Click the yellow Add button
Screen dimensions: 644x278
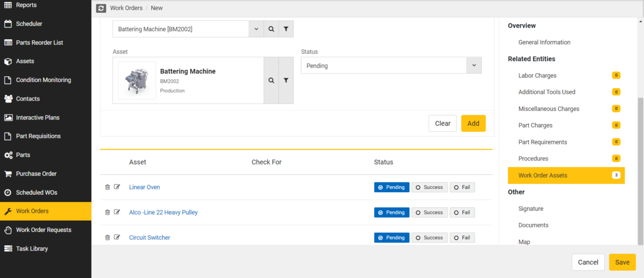(473, 123)
